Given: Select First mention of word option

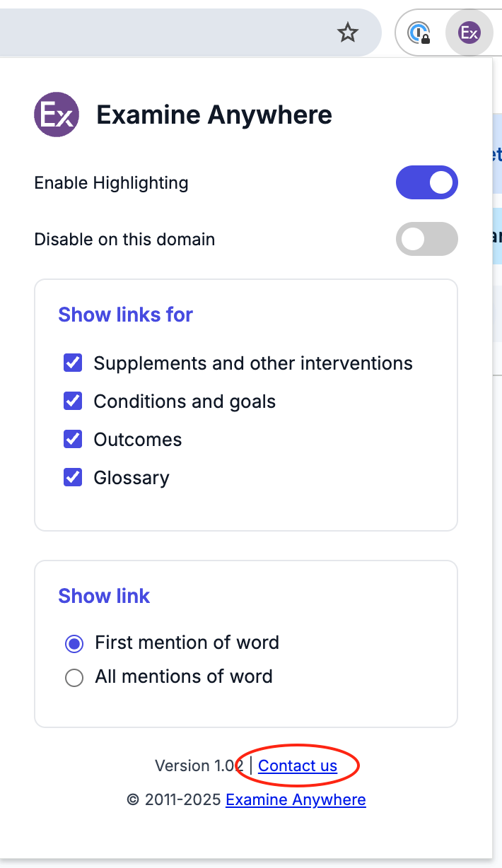Looking at the screenshot, I should click(x=74, y=643).
